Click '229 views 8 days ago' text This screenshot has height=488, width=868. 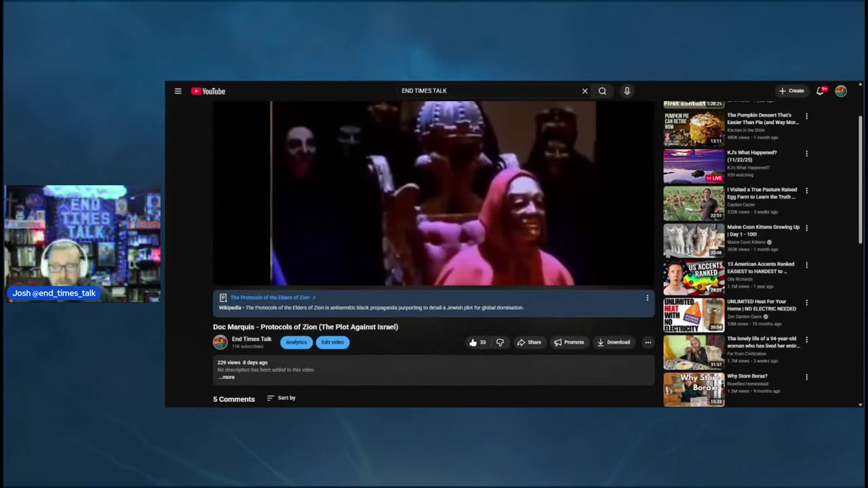242,363
